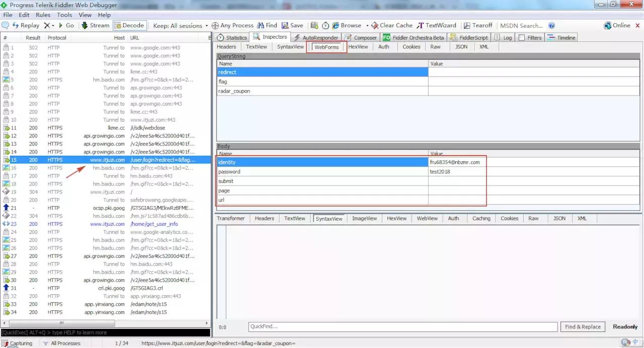Click the blue help question icon

(x=551, y=25)
